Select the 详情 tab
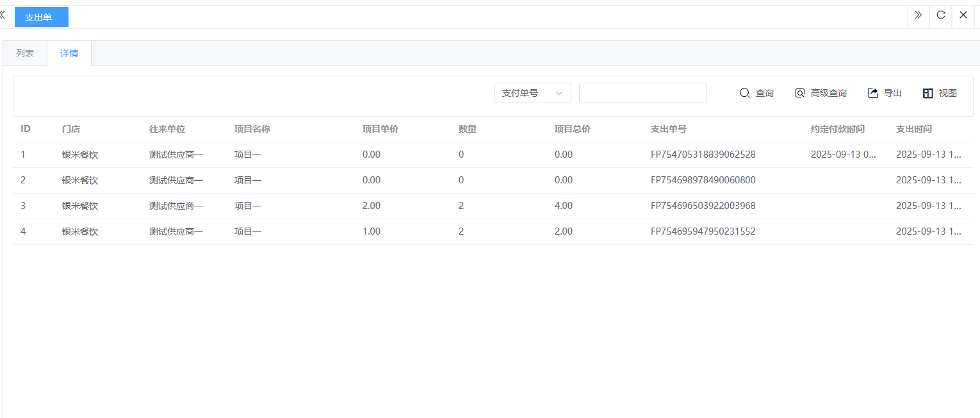Screen dimensions: 980x418 tap(69, 53)
